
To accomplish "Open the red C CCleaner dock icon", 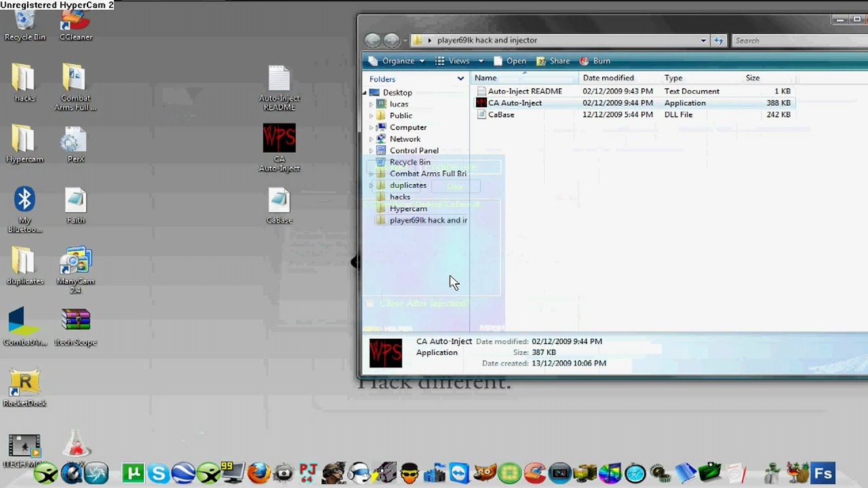I will 534,473.
